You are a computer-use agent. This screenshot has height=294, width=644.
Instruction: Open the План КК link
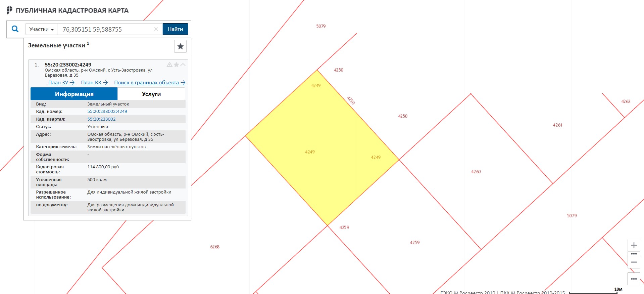click(94, 83)
